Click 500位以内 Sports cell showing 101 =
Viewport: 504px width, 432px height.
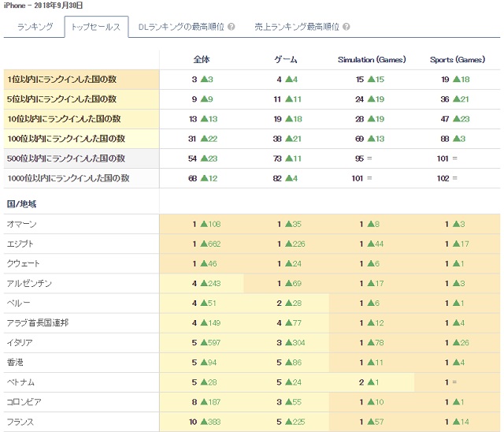pyautogui.click(x=458, y=158)
